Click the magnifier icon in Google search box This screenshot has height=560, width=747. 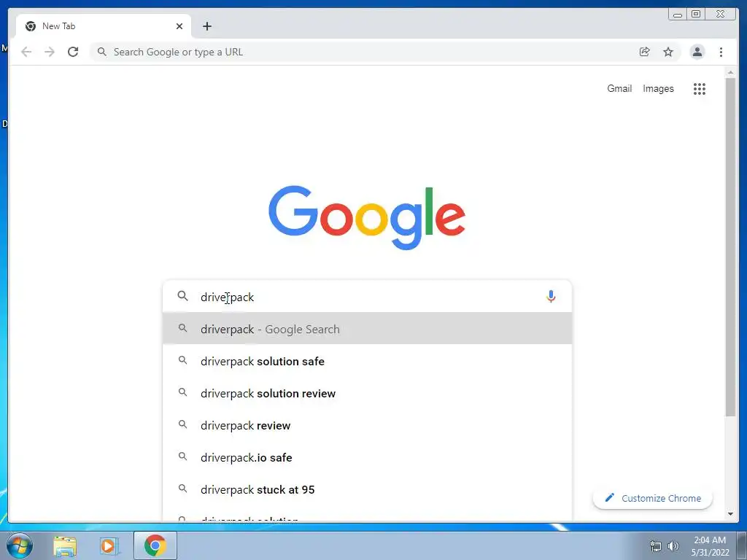pos(182,296)
